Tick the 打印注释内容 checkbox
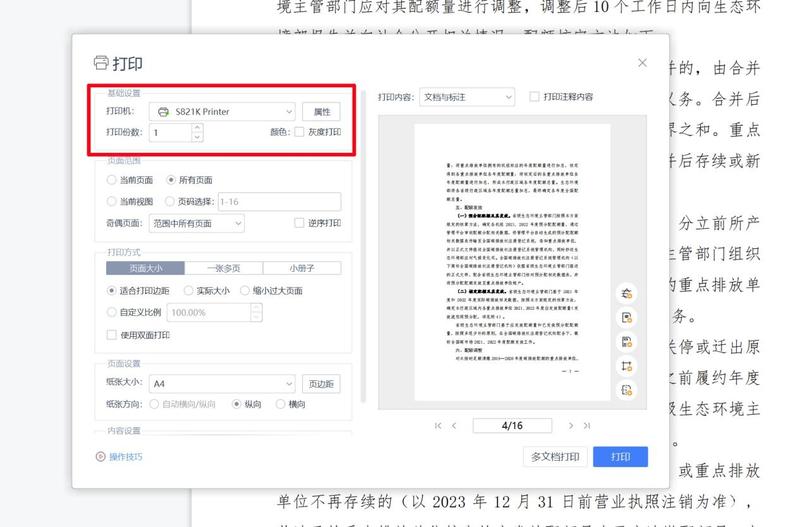800x527 pixels. click(x=534, y=96)
